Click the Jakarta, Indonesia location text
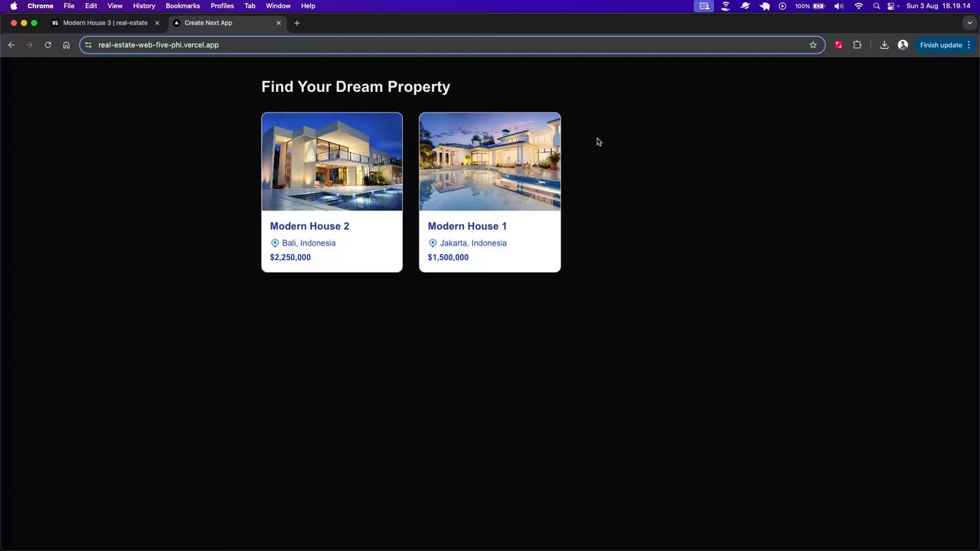The height and width of the screenshot is (551, 980). (473, 243)
